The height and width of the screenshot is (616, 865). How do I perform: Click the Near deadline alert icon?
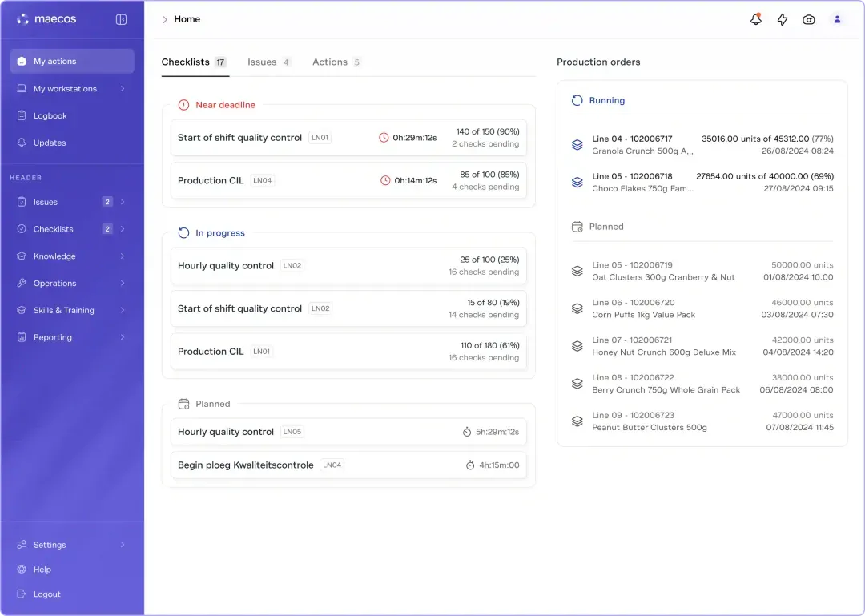[x=183, y=105]
